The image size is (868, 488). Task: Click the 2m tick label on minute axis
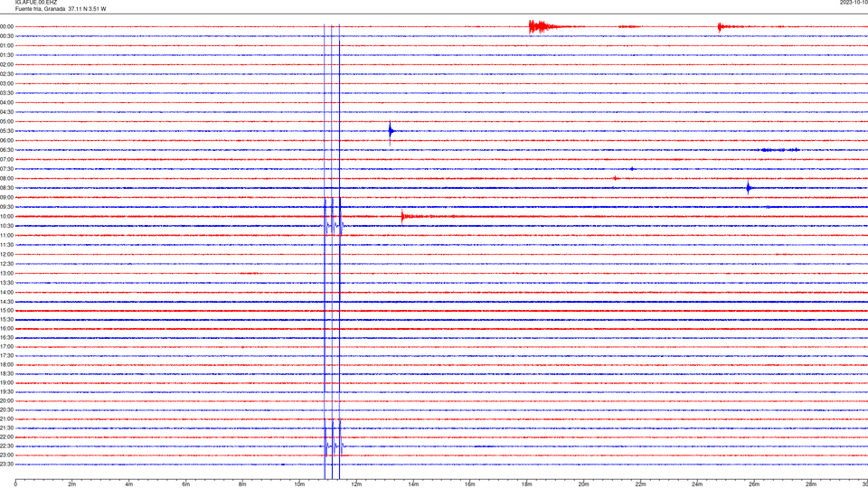click(72, 484)
